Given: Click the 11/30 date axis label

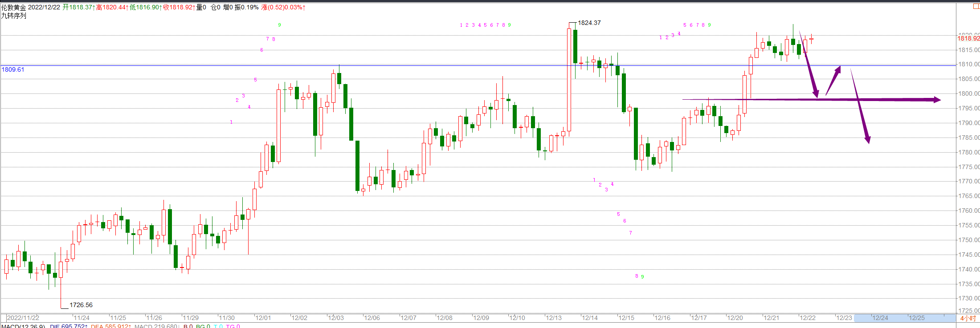Looking at the screenshot, I should 227,318.
